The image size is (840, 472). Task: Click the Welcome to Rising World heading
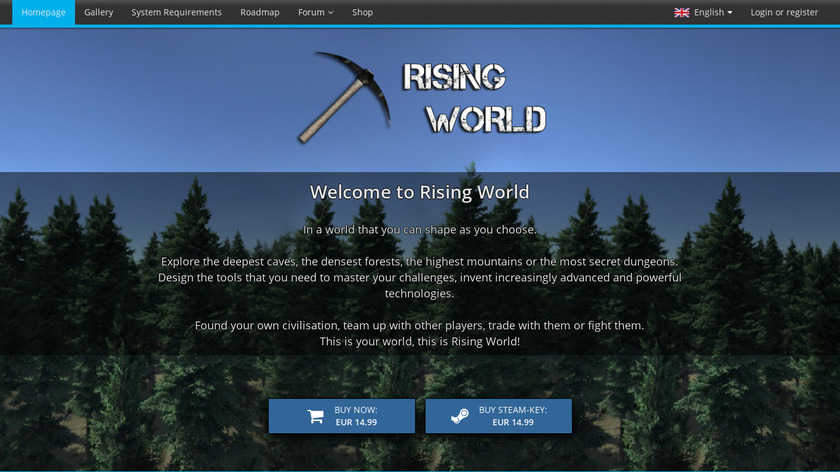pos(419,192)
